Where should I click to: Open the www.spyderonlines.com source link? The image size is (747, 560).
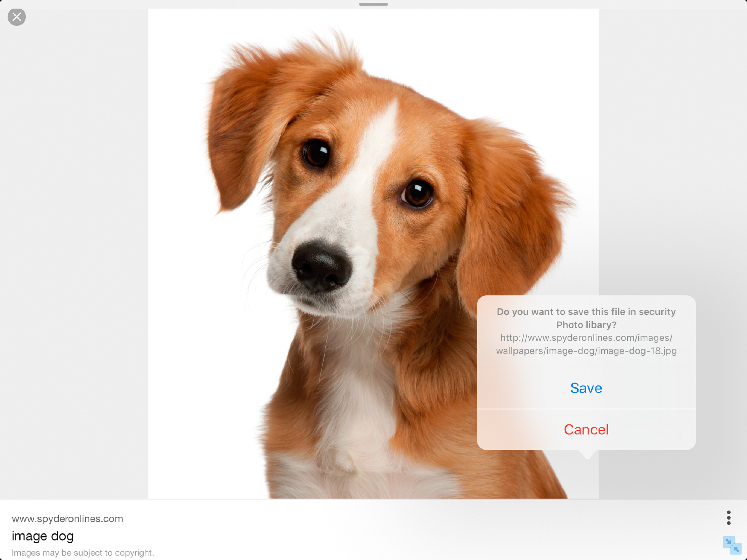point(68,518)
